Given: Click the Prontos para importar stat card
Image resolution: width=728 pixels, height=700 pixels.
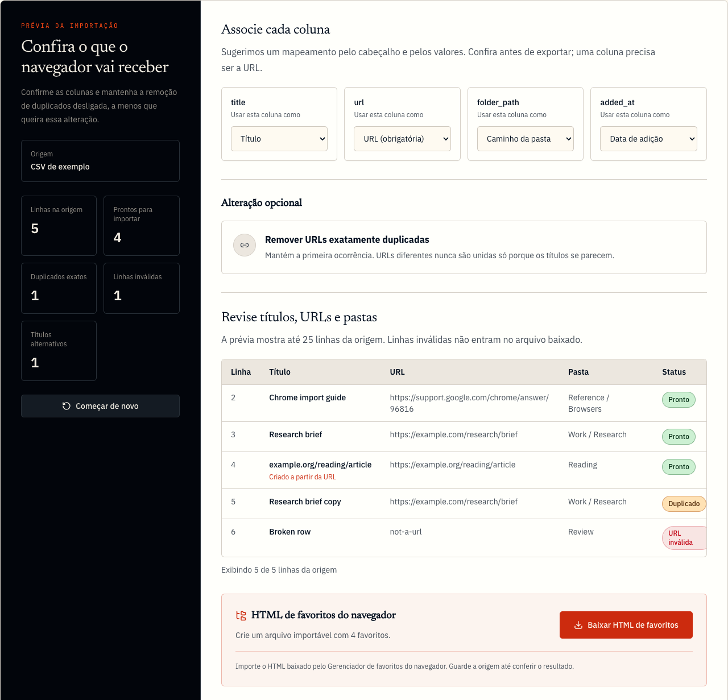Looking at the screenshot, I should point(142,226).
